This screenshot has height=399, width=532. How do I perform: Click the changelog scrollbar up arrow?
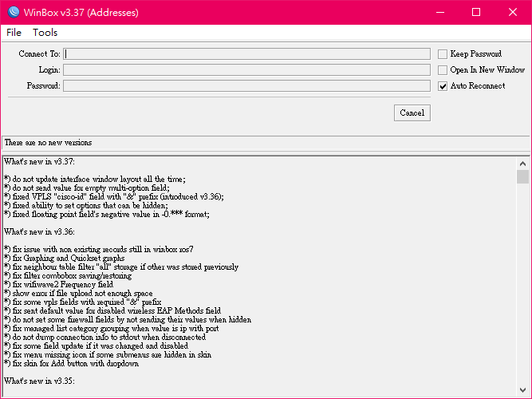coord(522,164)
